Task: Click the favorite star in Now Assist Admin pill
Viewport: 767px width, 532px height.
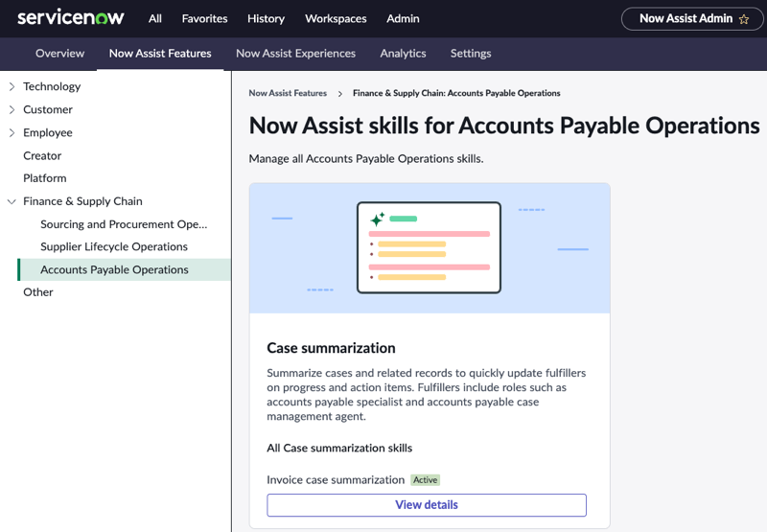Action: (x=744, y=19)
